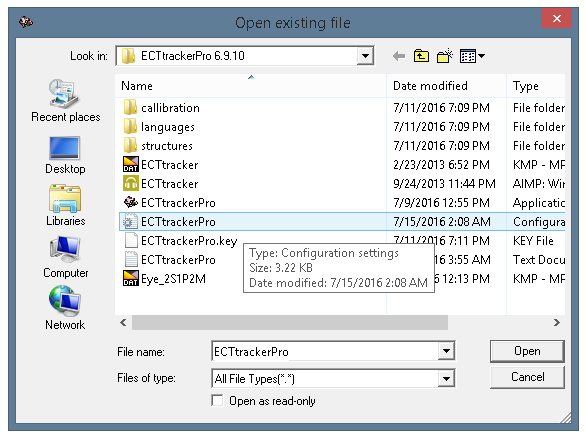Click horizontal scrollbar left arrow
This screenshot has height=438, width=586.
click(123, 322)
